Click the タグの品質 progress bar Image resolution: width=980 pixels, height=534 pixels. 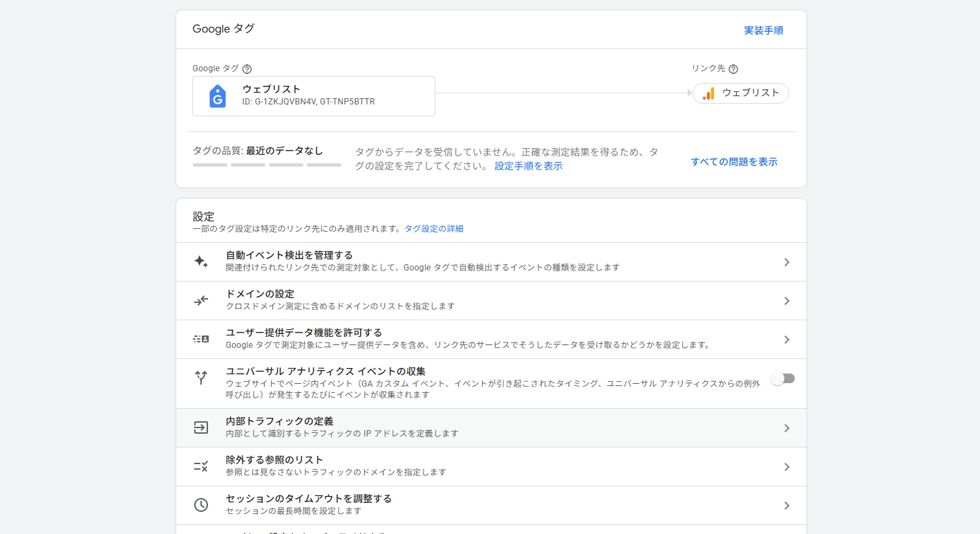pyautogui.click(x=267, y=165)
